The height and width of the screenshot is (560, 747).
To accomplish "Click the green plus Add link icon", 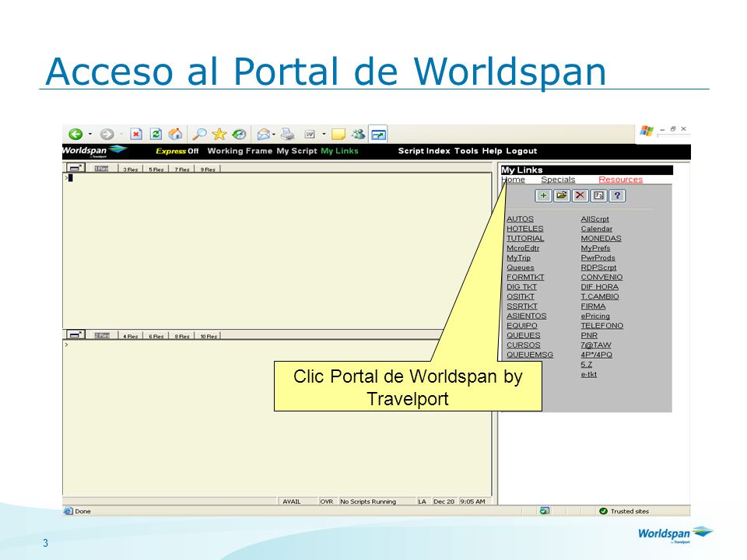I will tap(543, 196).
